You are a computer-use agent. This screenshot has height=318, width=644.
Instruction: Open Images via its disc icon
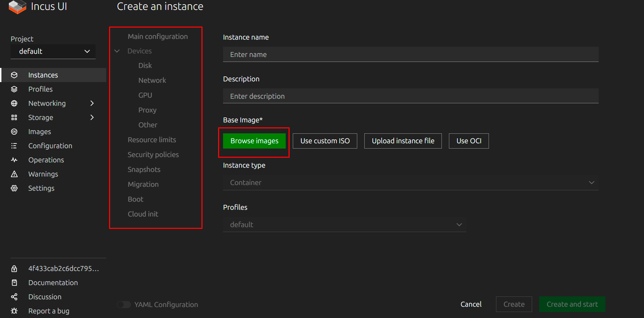14,132
